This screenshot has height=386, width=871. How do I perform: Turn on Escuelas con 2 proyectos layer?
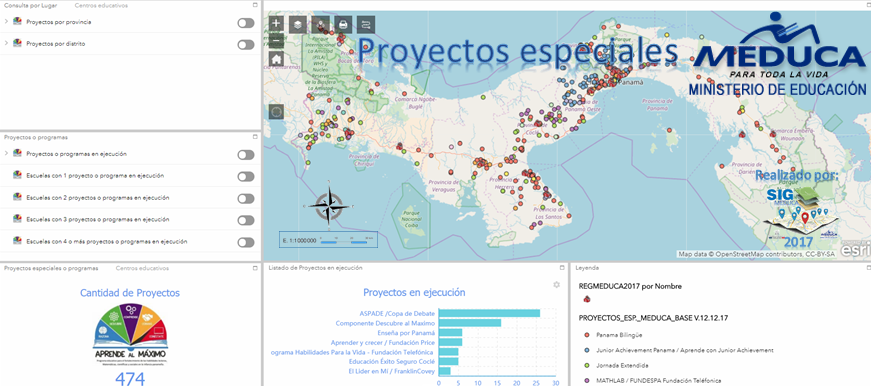(246, 198)
